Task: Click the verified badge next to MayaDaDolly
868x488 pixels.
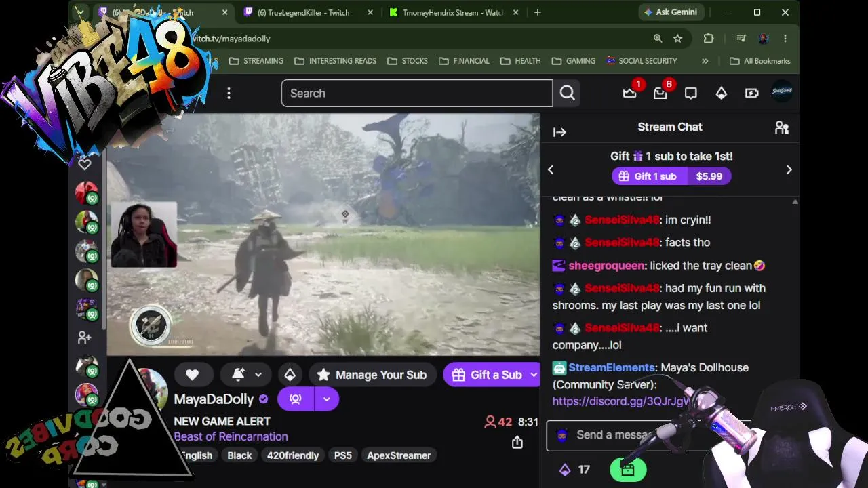Action: pos(264,399)
